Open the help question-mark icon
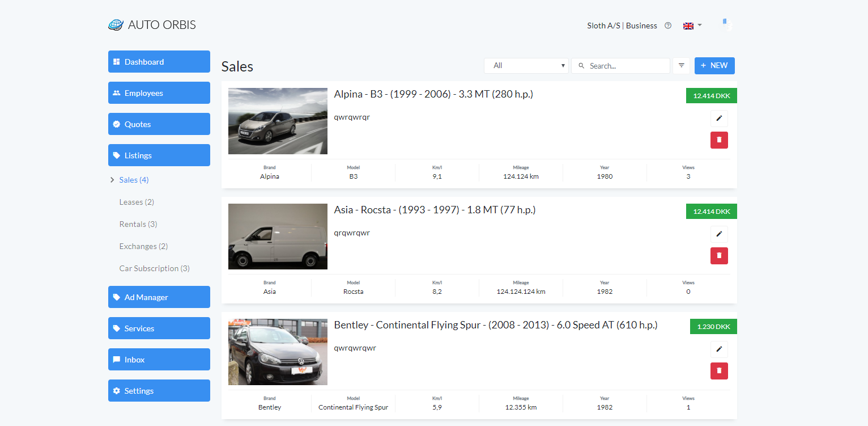 [668, 26]
